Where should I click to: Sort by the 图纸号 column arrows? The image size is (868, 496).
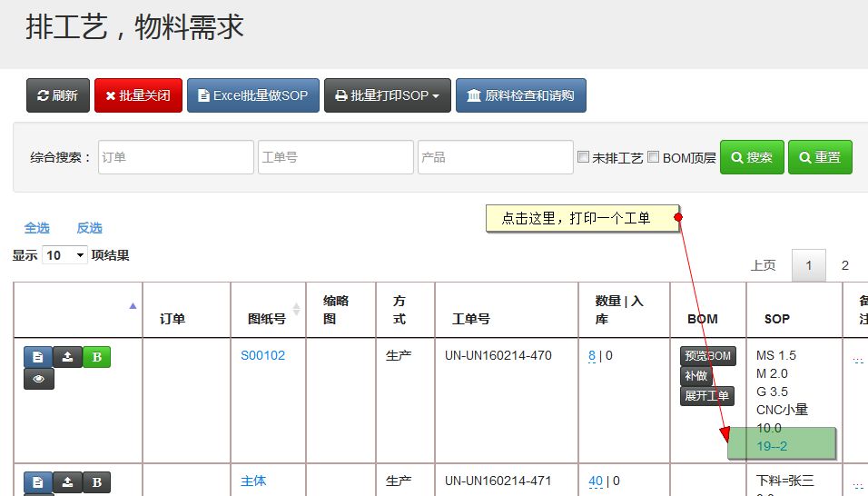click(296, 309)
